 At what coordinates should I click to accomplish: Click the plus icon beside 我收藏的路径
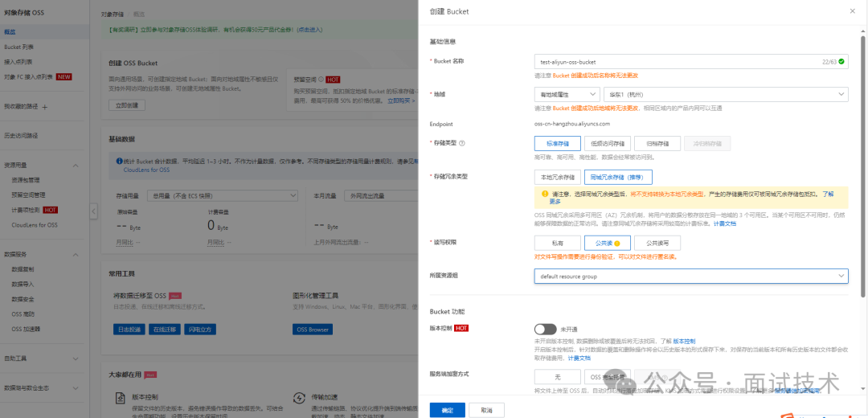[x=45, y=107]
